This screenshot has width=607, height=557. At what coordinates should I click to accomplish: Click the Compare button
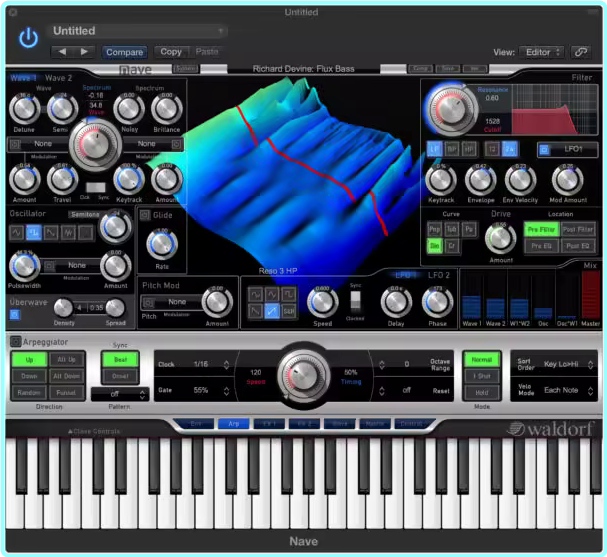(125, 52)
